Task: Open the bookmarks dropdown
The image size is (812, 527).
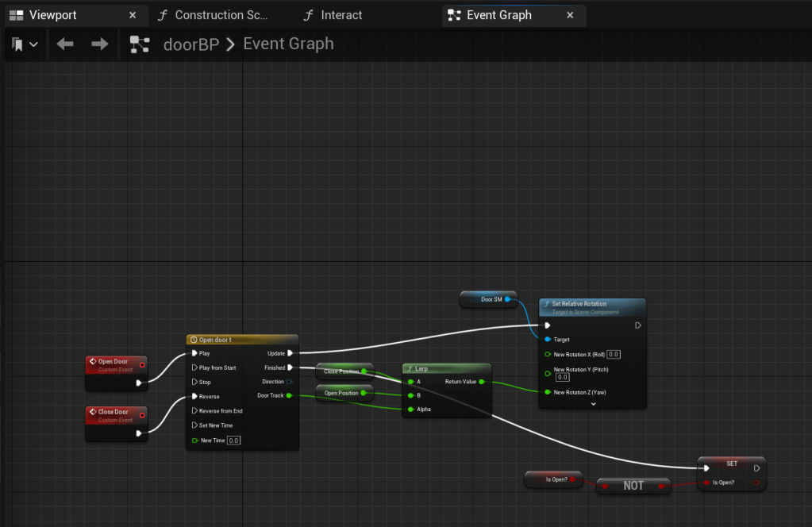Action: coord(25,44)
